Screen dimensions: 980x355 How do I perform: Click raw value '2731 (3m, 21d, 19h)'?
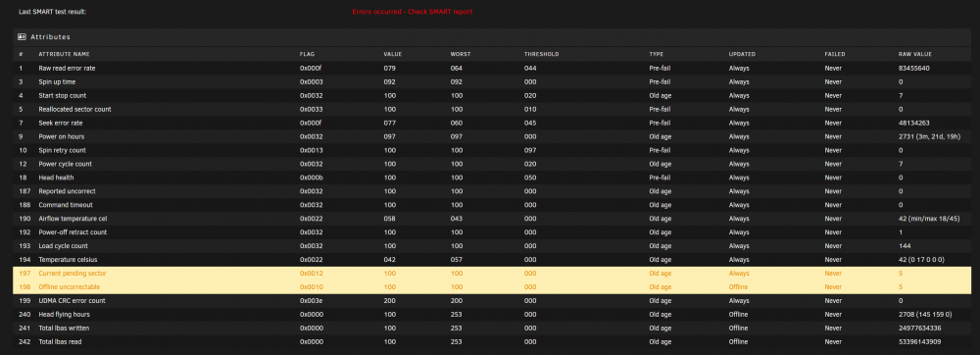click(x=929, y=136)
